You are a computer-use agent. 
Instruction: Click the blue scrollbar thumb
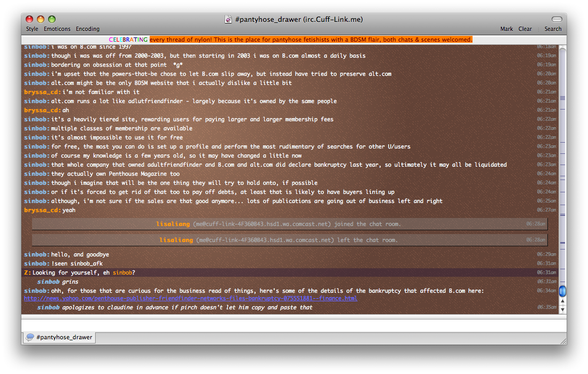click(x=562, y=291)
